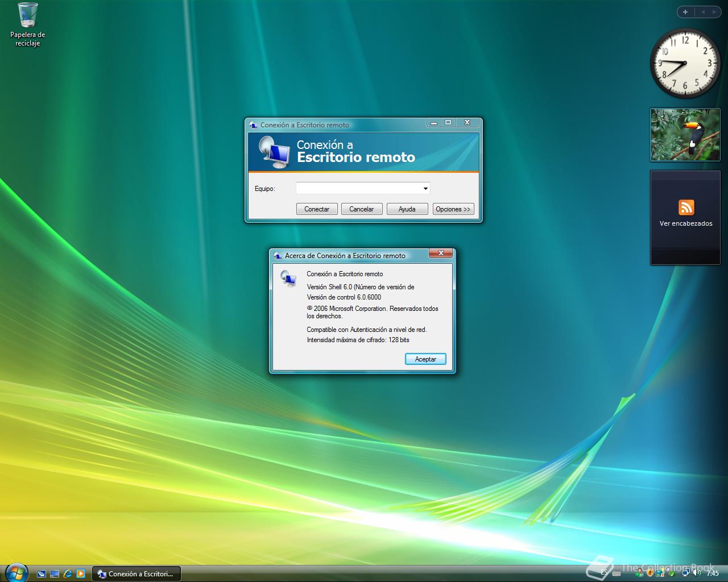
Task: Click the Windows Sidebar tray icon
Action: (660, 573)
